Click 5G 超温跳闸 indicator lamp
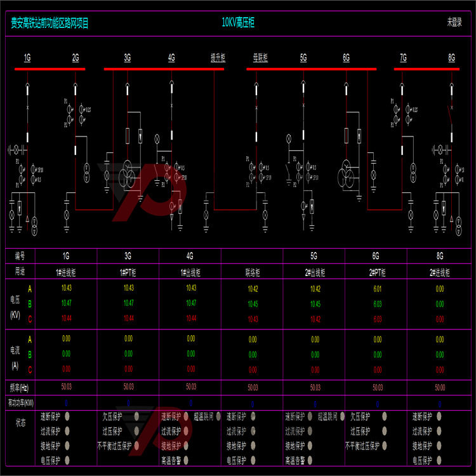This screenshot has width=476, height=476. point(343,416)
